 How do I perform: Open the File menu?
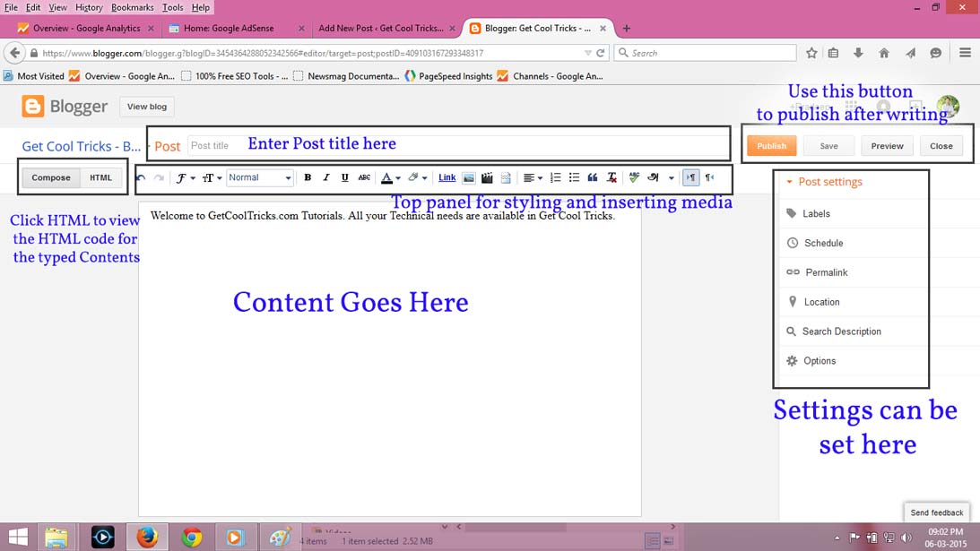pyautogui.click(x=12, y=7)
